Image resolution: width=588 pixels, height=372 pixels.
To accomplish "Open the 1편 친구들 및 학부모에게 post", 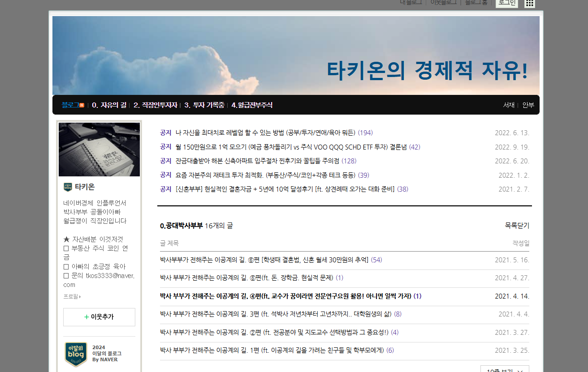I will [x=272, y=350].
